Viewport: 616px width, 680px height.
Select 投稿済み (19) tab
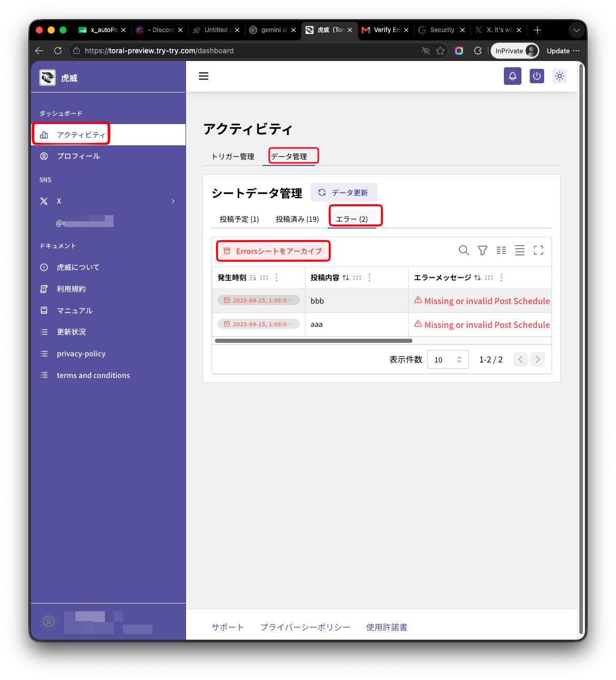[297, 219]
